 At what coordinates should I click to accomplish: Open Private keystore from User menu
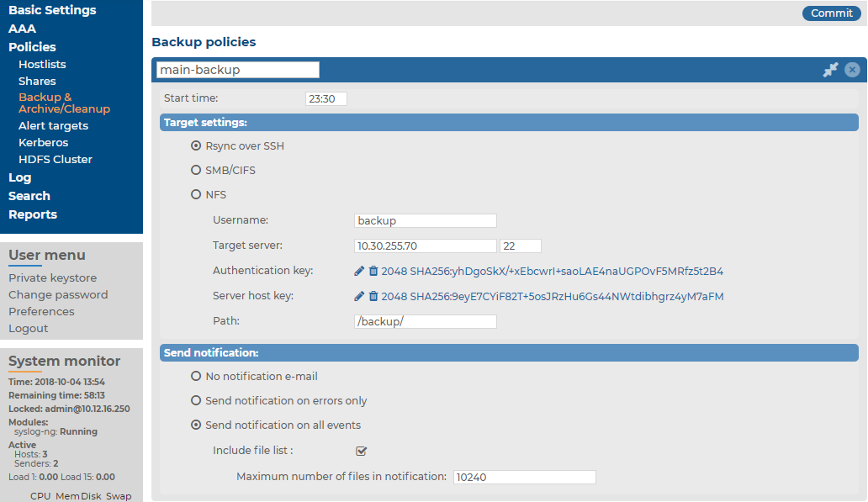(x=52, y=277)
